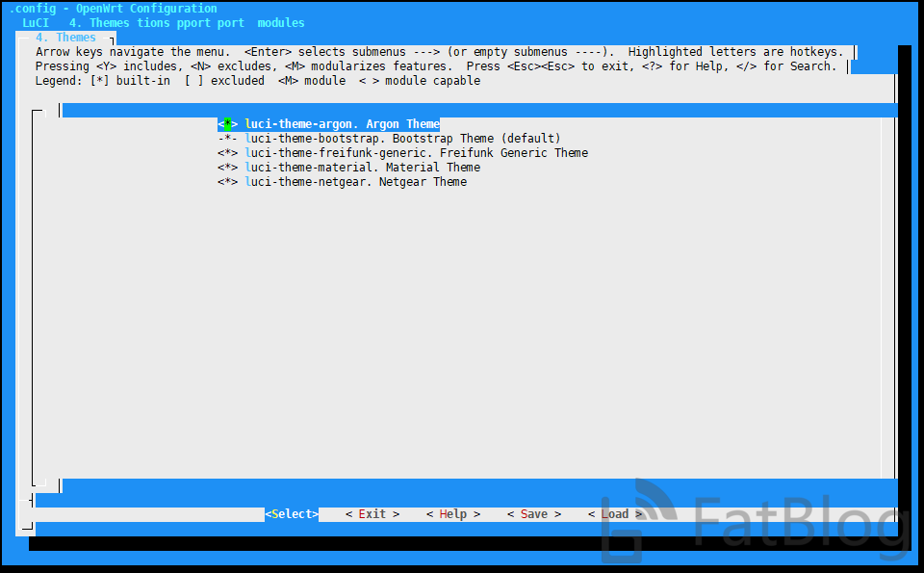Click the 'modules' breadcrumb text in the top bar
Screen dimensions: 924x573
pyautogui.click(x=281, y=23)
